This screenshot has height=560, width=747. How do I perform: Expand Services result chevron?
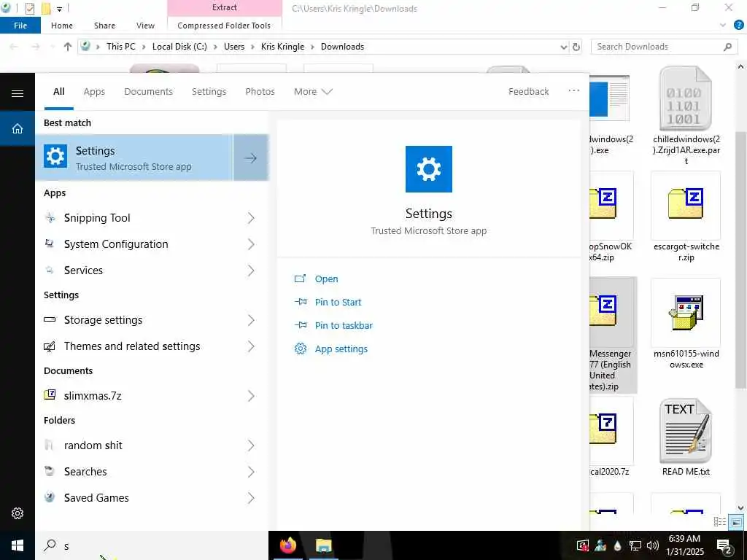point(251,271)
